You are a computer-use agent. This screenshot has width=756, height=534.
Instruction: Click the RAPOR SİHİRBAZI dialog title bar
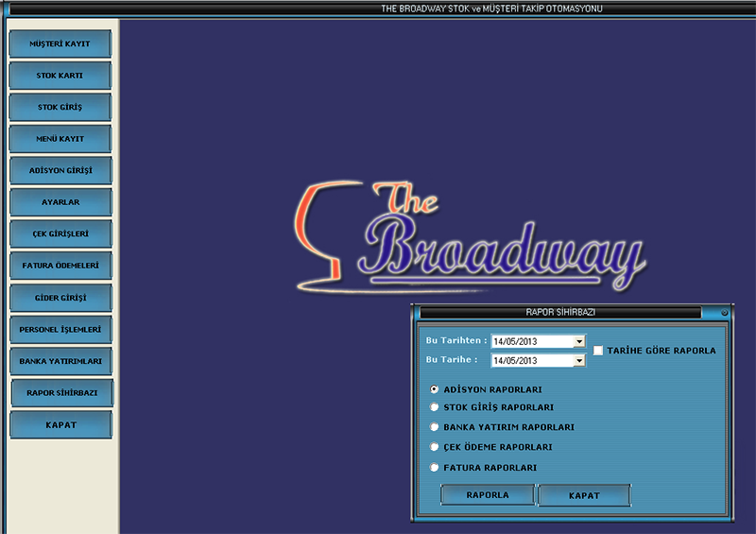[x=560, y=312]
